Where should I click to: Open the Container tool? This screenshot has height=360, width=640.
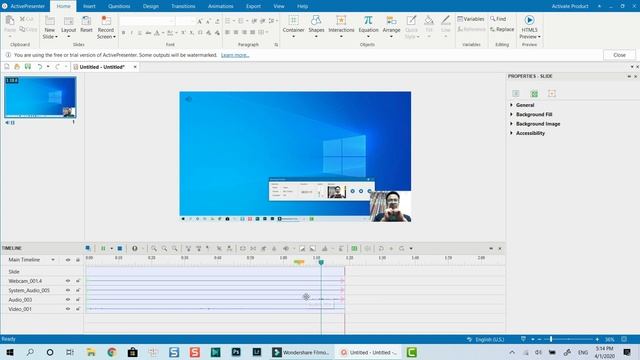coord(293,26)
